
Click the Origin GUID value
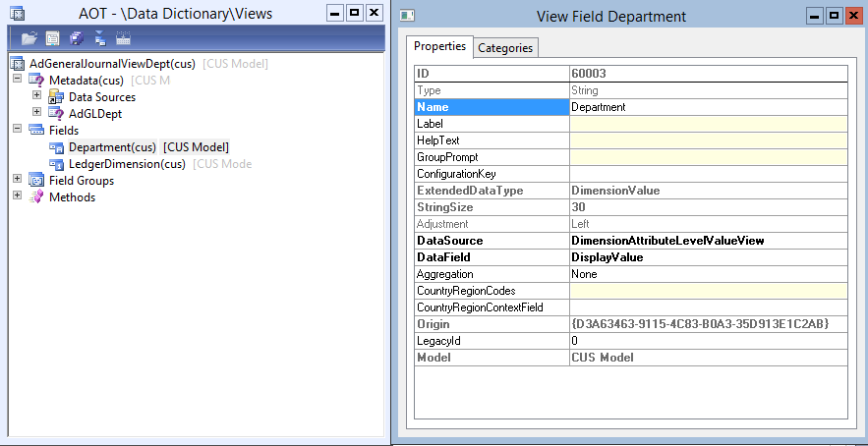tap(709, 324)
